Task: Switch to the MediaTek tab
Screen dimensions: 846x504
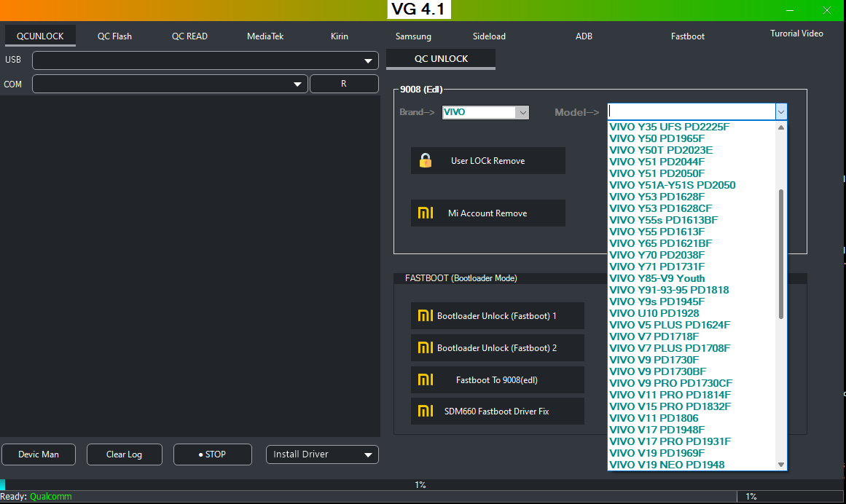Action: [x=265, y=36]
